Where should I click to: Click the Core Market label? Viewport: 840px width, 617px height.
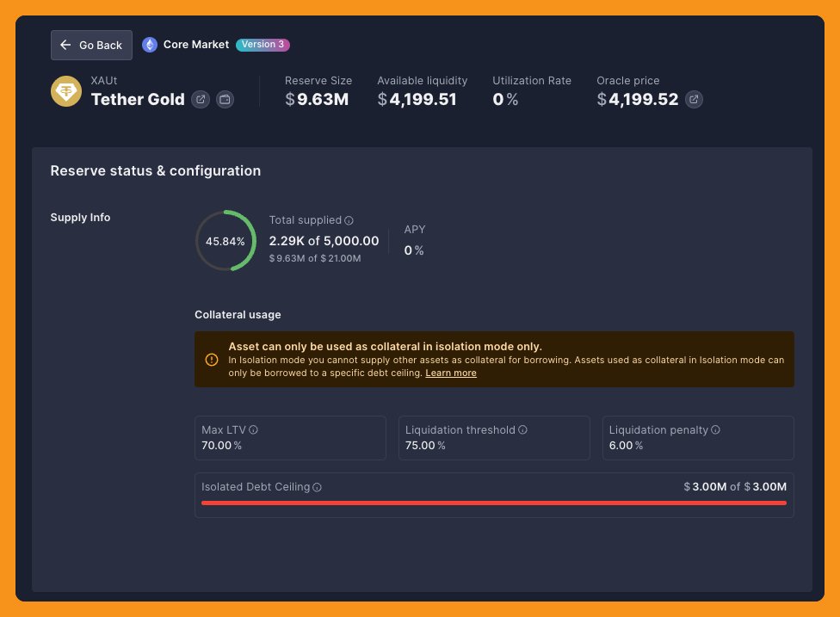(196, 45)
